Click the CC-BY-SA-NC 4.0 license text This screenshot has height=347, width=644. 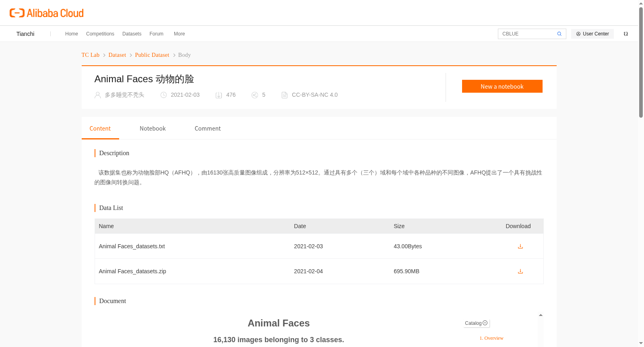(315, 95)
